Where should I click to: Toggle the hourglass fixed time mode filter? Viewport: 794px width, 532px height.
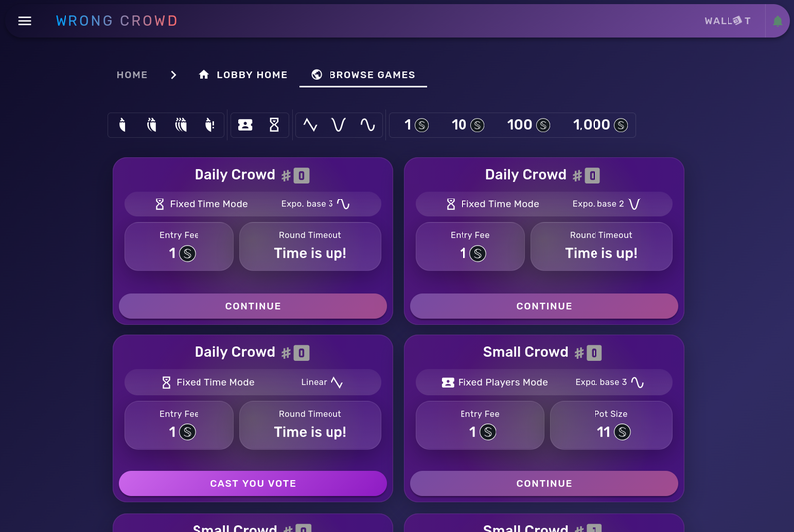pyautogui.click(x=274, y=125)
